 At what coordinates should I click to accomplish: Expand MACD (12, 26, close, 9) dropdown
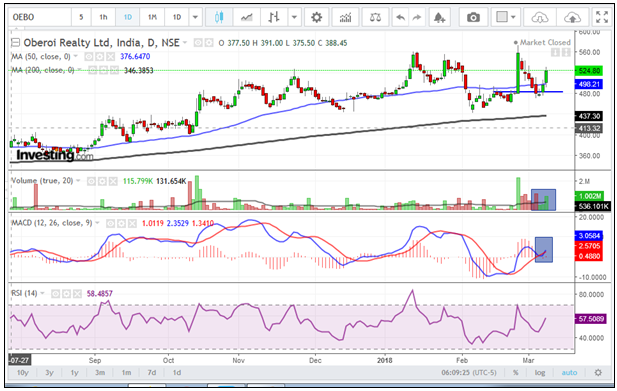tap(98, 223)
